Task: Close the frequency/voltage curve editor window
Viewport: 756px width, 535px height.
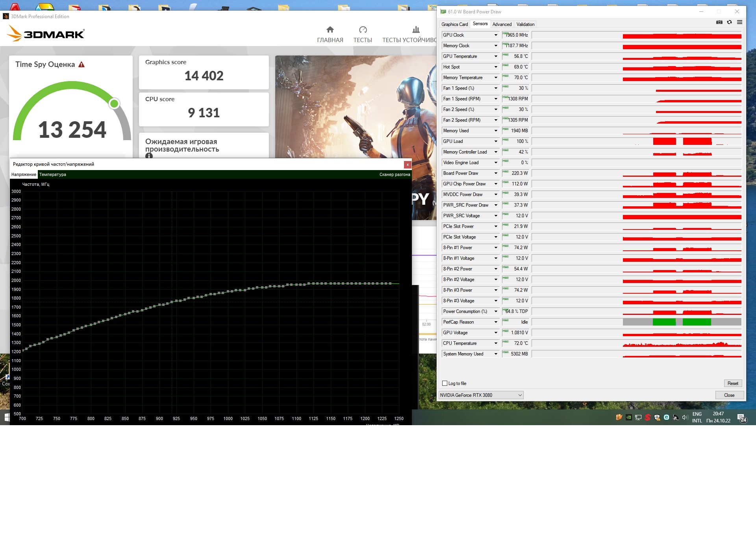Action: tap(408, 165)
